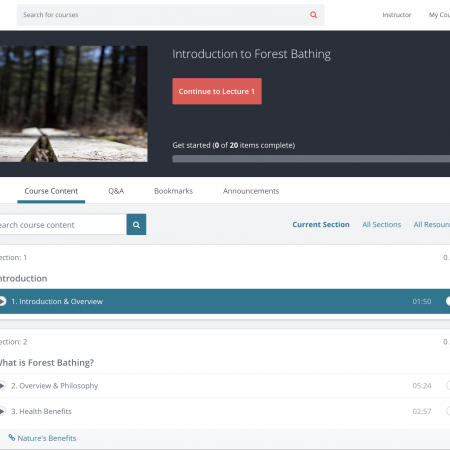450x450 pixels.
Task: Select the Current Section filter
Action: [x=321, y=225]
